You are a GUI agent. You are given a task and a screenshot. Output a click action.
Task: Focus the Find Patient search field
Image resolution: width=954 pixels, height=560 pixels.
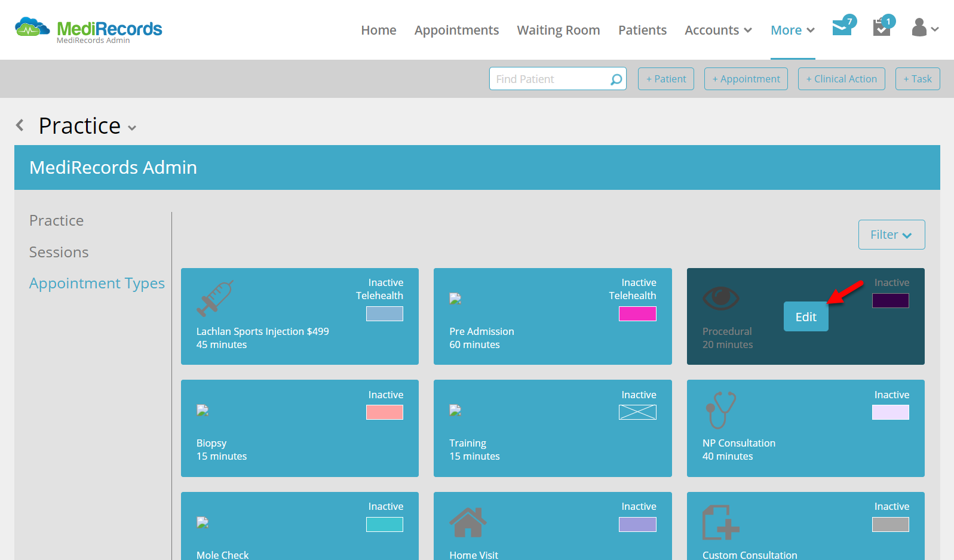(x=558, y=79)
